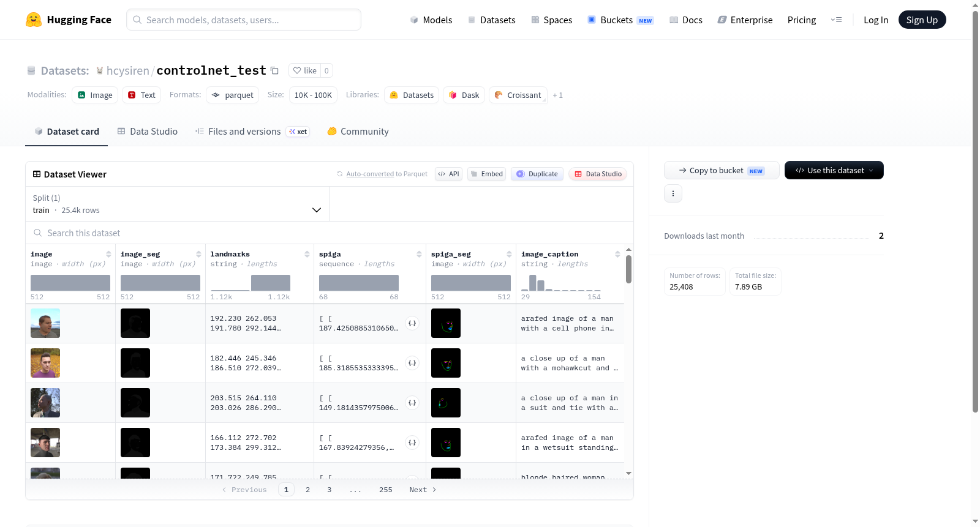Image resolution: width=980 pixels, height=527 pixels.
Task: Copy the dataset name icon
Action: point(274,71)
